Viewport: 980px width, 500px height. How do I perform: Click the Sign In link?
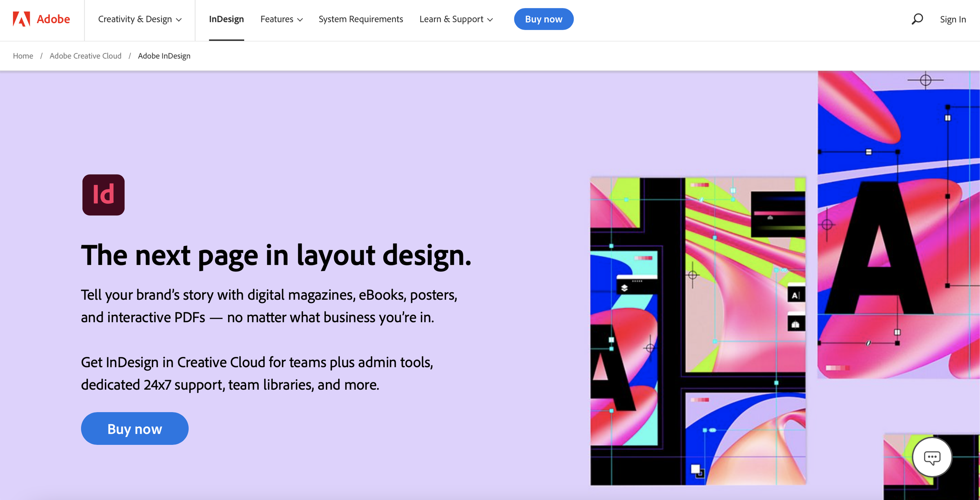[953, 19]
